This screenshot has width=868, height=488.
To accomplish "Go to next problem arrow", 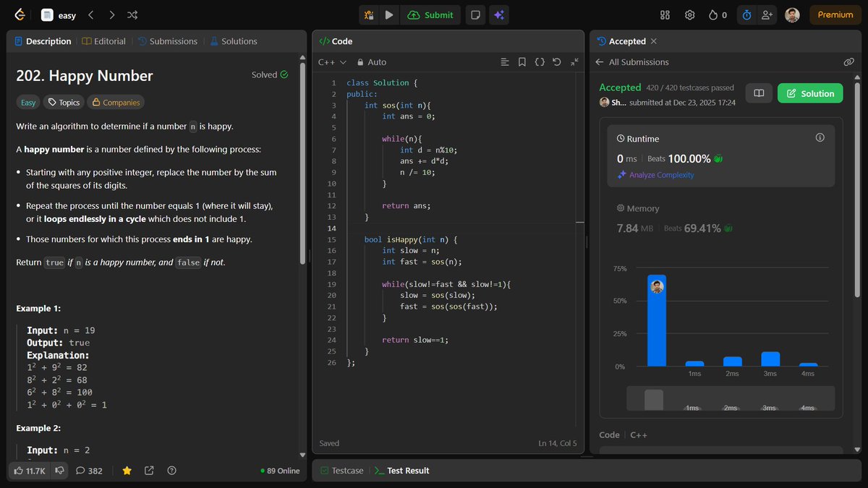I will tap(111, 14).
